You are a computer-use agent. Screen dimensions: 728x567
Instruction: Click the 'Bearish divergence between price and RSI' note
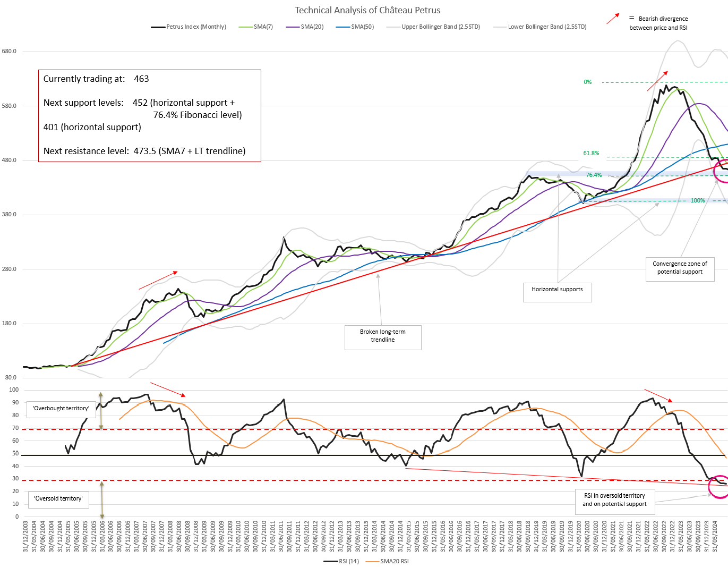point(658,23)
